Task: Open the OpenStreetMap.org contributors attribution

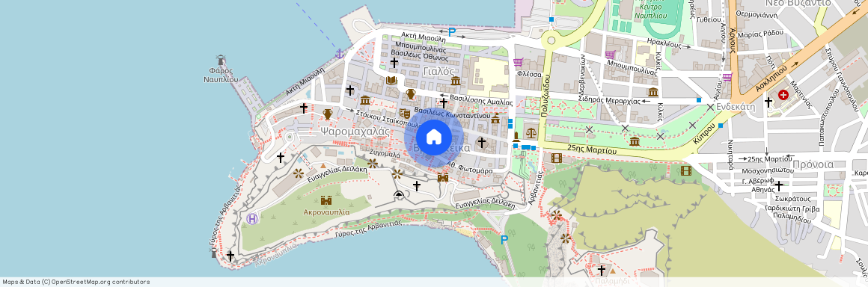Action: pyautogui.click(x=101, y=282)
